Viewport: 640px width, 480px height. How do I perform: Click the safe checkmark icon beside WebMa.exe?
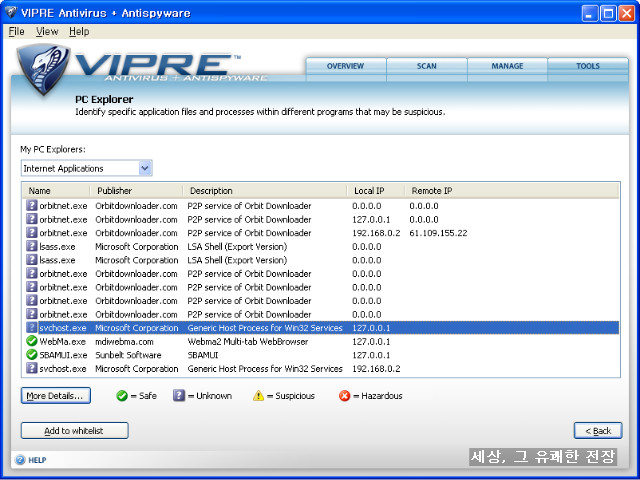pos(31,341)
